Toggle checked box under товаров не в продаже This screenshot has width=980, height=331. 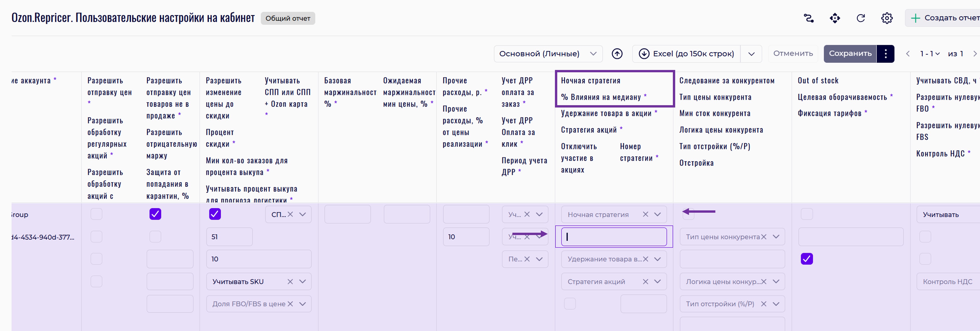[x=155, y=214]
